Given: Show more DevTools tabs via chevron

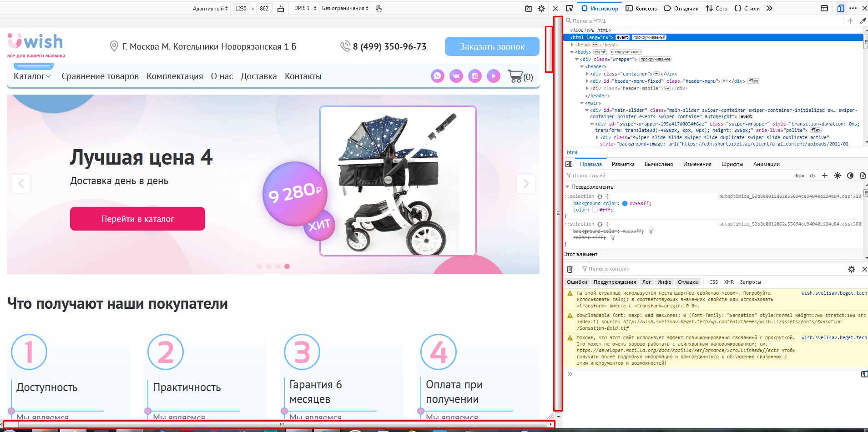Looking at the screenshot, I should click(x=769, y=8).
